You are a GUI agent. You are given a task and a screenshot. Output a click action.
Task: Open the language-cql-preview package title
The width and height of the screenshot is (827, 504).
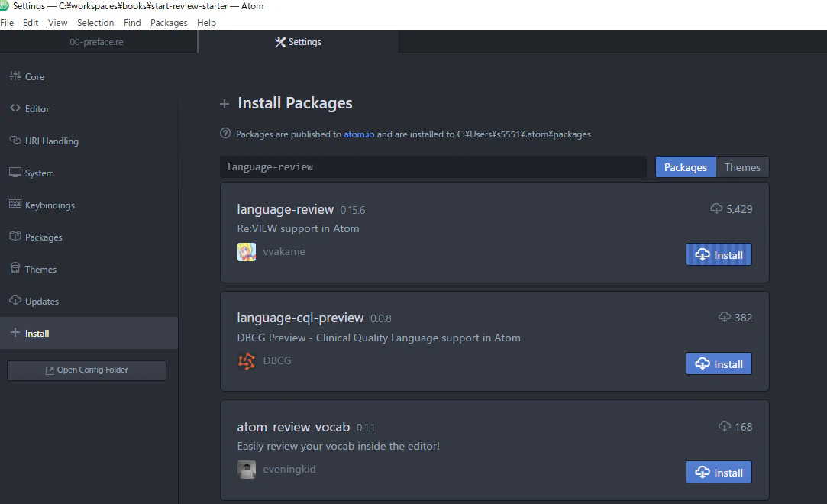[x=300, y=318]
